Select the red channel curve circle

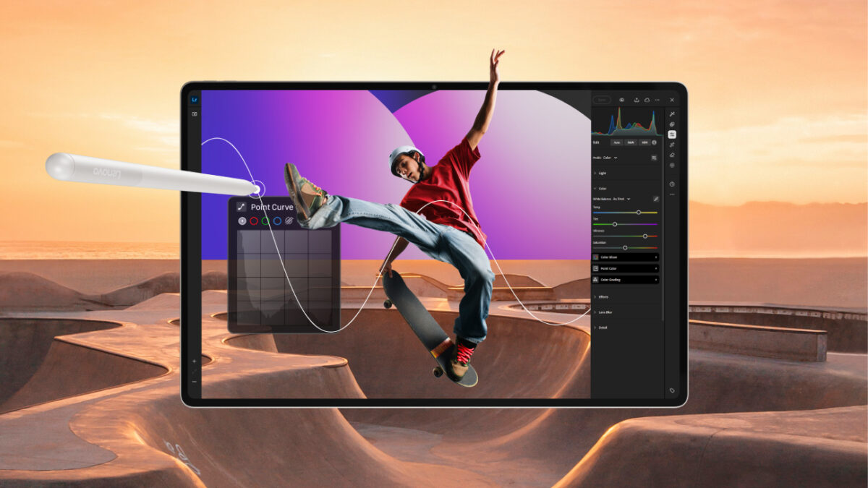point(254,221)
